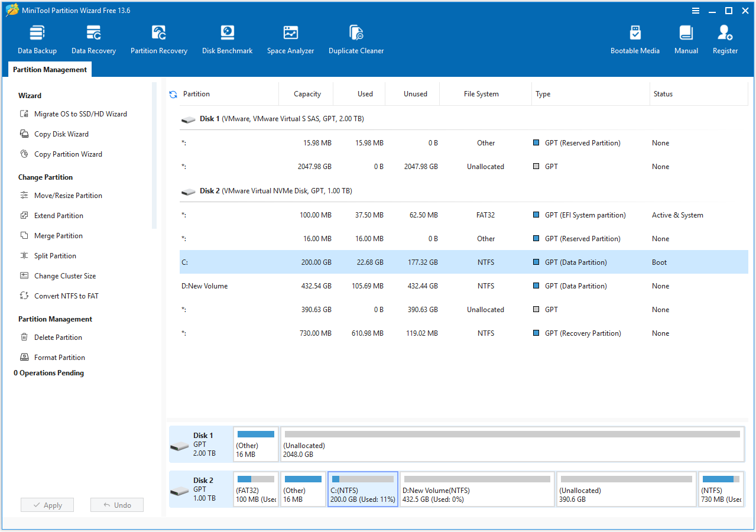The width and height of the screenshot is (756, 532).
Task: Click the 0 Operations Pending label
Action: pyautogui.click(x=49, y=373)
